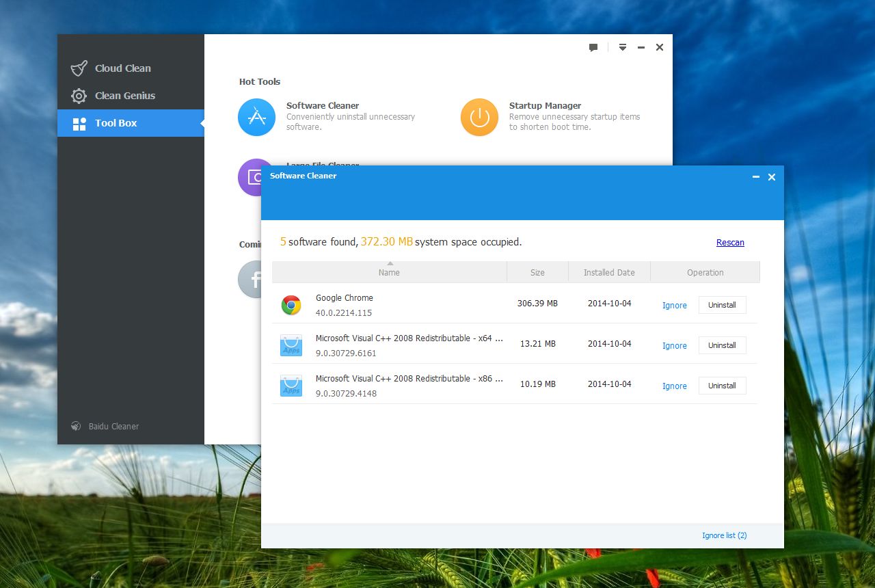Switch to Cloud Clean section
Viewport: 875px width, 588px height.
pos(131,68)
